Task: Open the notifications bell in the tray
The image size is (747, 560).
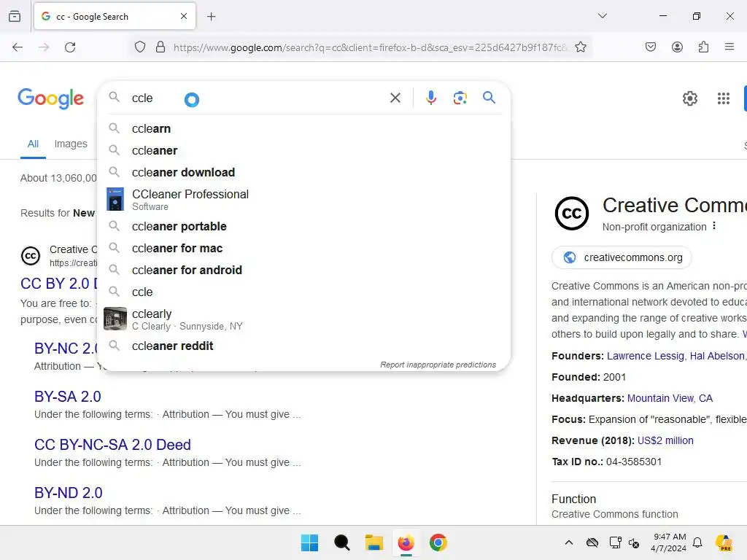Action: click(x=697, y=542)
